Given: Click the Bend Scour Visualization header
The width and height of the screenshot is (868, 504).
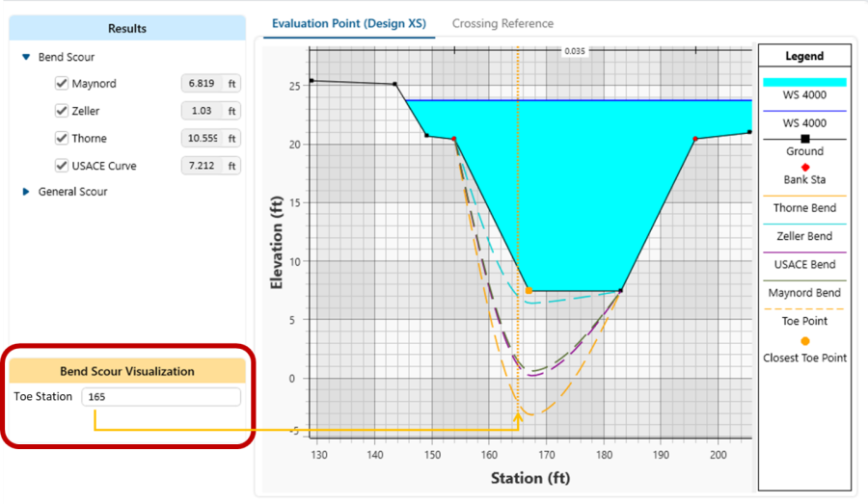Looking at the screenshot, I should [x=127, y=371].
